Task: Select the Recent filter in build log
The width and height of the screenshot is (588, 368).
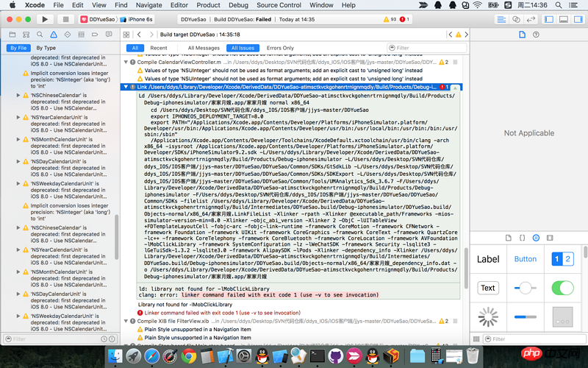Action: pyautogui.click(x=159, y=48)
